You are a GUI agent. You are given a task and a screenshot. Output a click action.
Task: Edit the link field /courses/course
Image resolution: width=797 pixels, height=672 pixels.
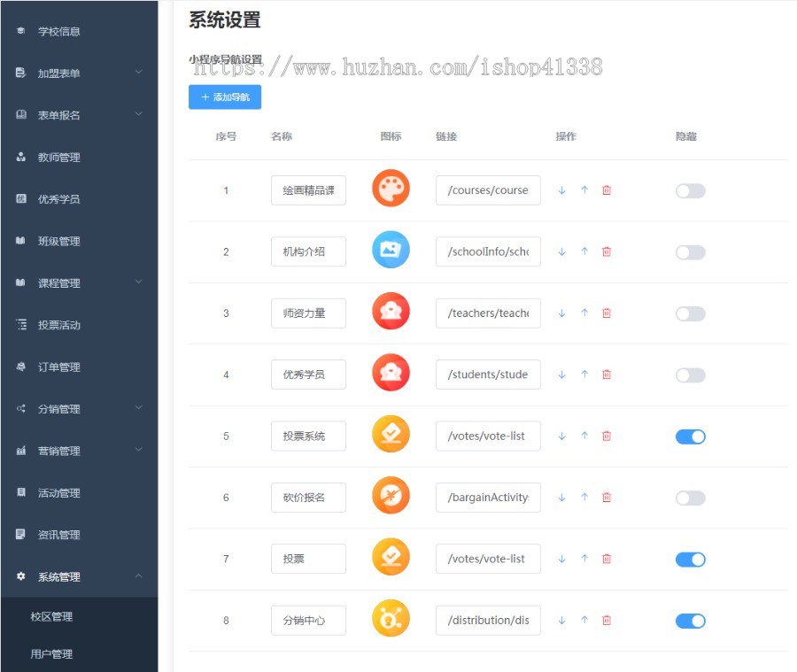(x=488, y=190)
